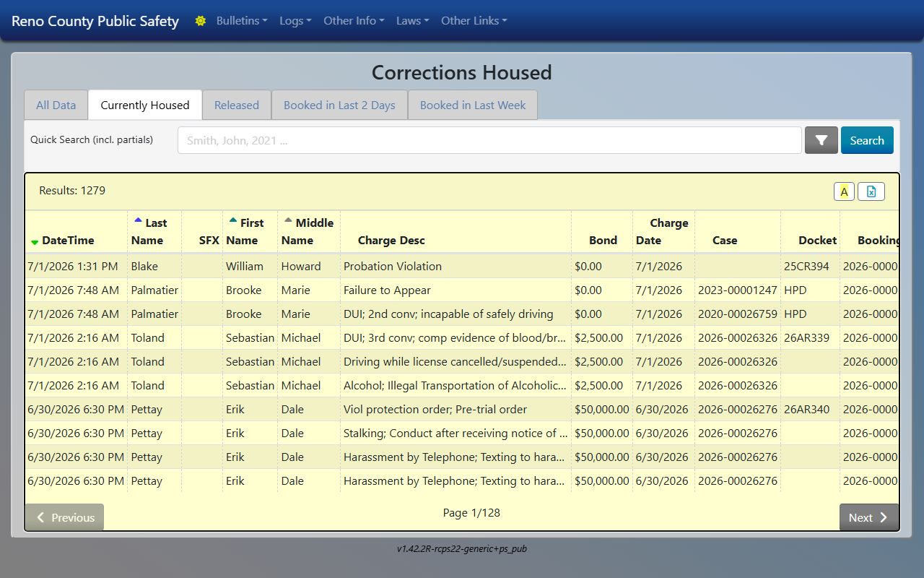Expand the Logs dropdown menu
This screenshot has width=924, height=578.
(x=295, y=21)
